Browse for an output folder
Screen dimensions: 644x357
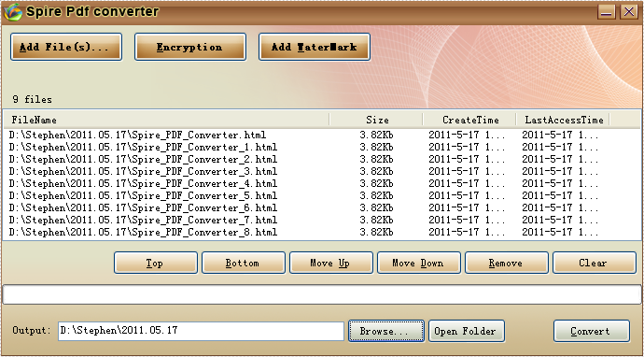coord(386,331)
